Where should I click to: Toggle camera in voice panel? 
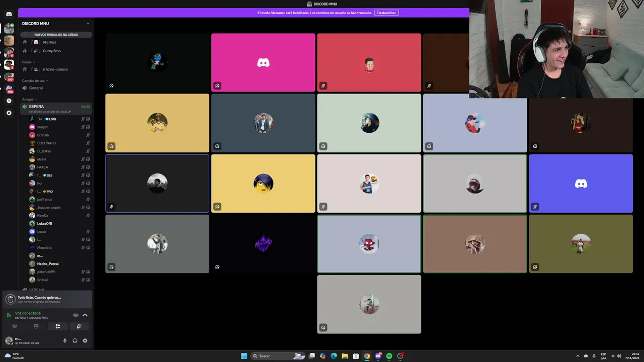click(15, 326)
